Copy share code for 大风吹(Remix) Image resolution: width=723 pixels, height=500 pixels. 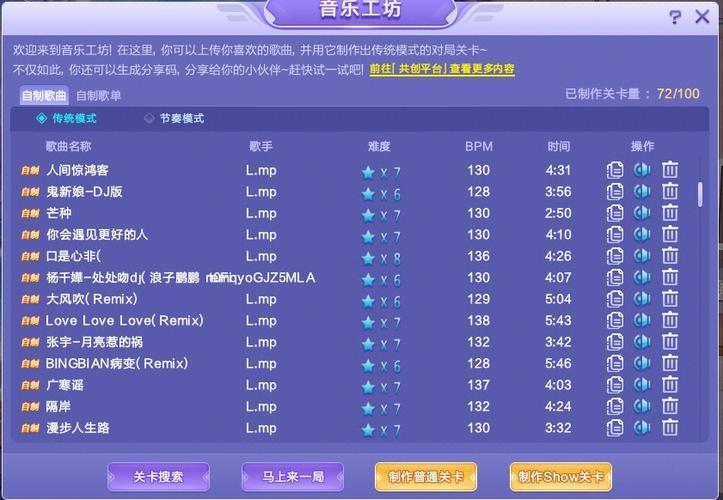click(615, 299)
